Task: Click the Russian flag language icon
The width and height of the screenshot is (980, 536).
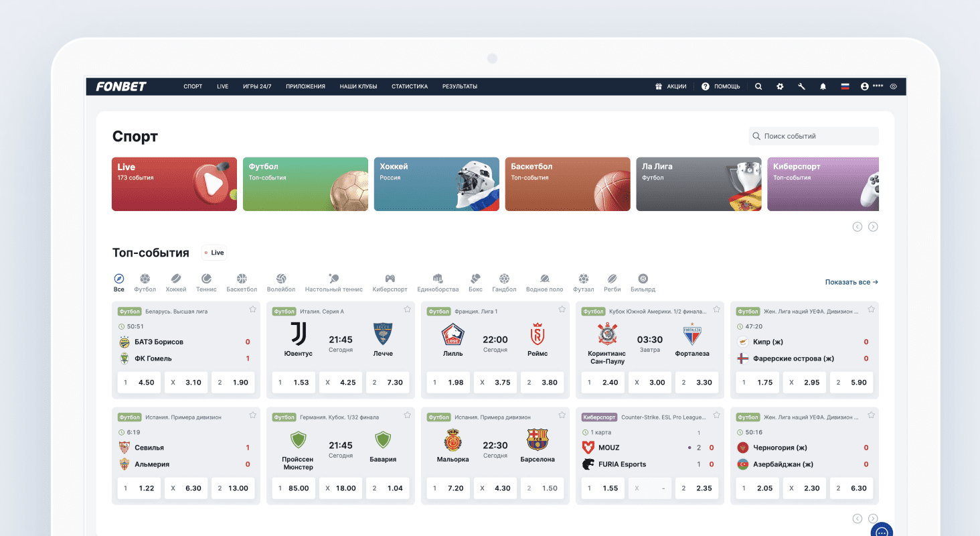Action: [845, 86]
